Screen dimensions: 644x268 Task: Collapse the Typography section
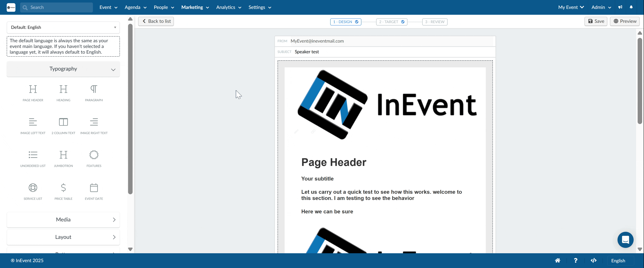coord(63,69)
